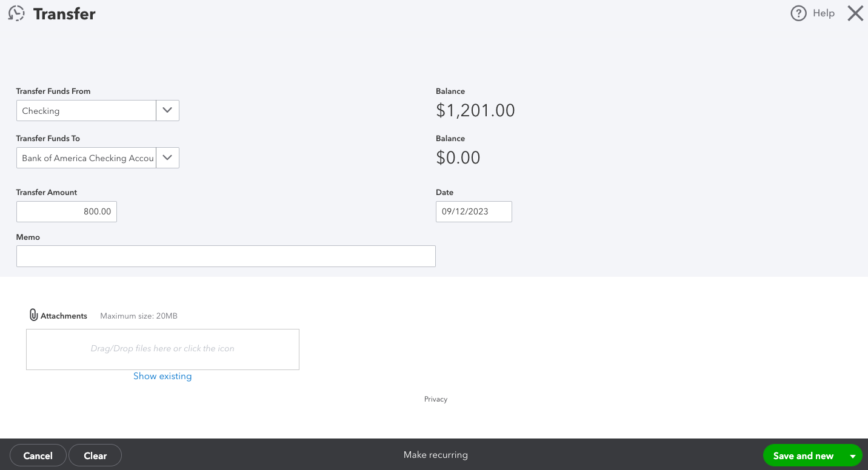Open the Privacy link
The image size is (868, 470).
tap(436, 399)
